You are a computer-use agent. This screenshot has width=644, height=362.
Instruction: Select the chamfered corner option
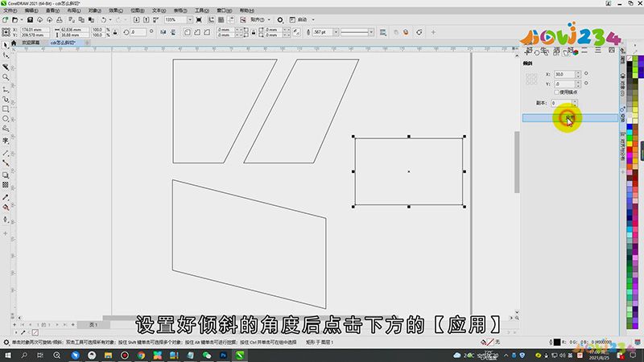coord(207,32)
